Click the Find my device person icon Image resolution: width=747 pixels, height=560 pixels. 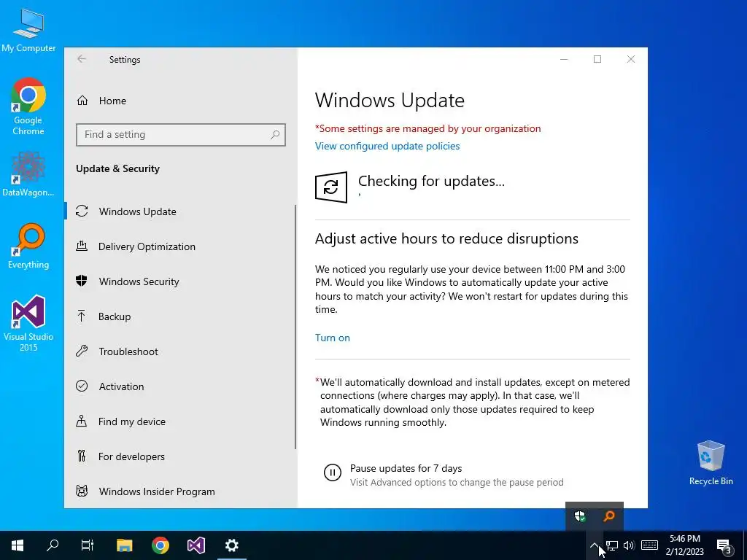82,421
